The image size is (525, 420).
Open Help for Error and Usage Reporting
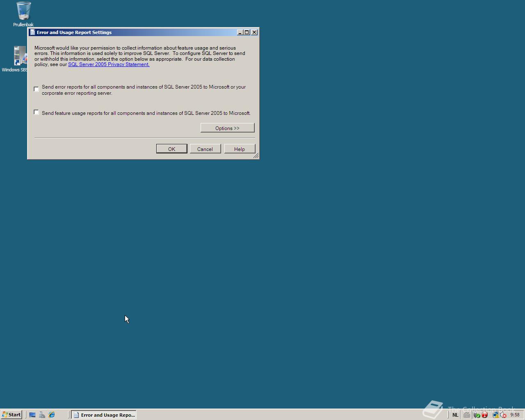[240, 149]
